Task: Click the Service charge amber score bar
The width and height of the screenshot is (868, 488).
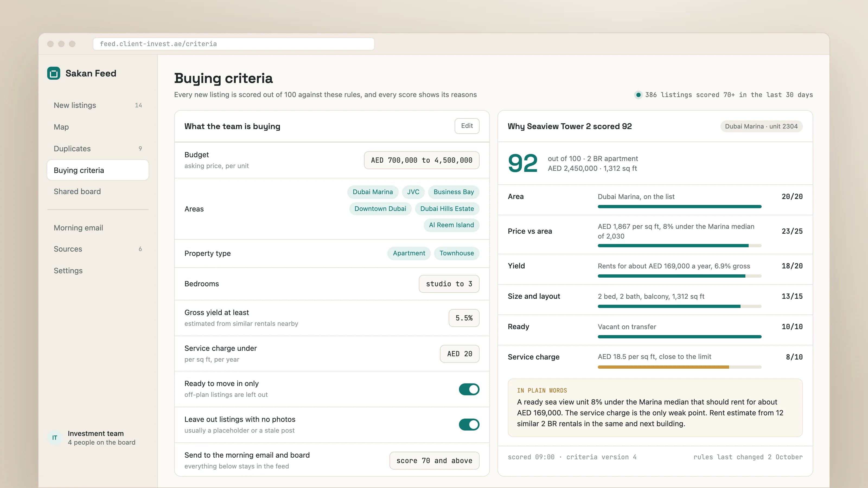Action: pos(679,367)
